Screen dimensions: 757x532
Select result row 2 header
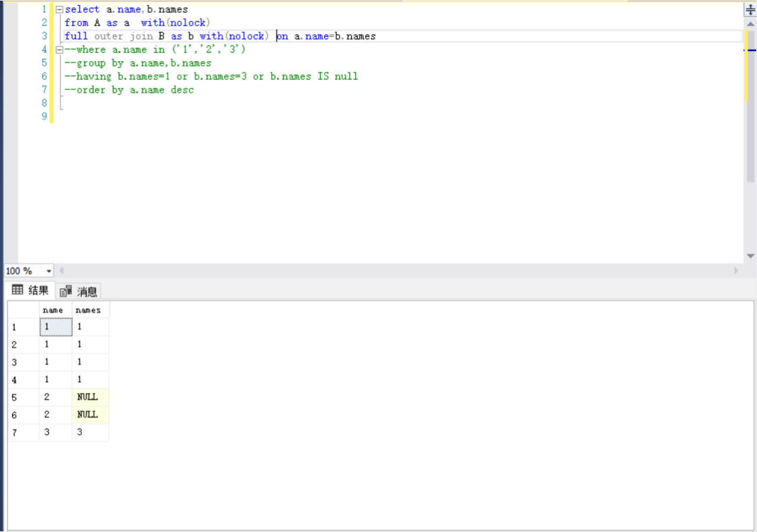[x=24, y=345]
